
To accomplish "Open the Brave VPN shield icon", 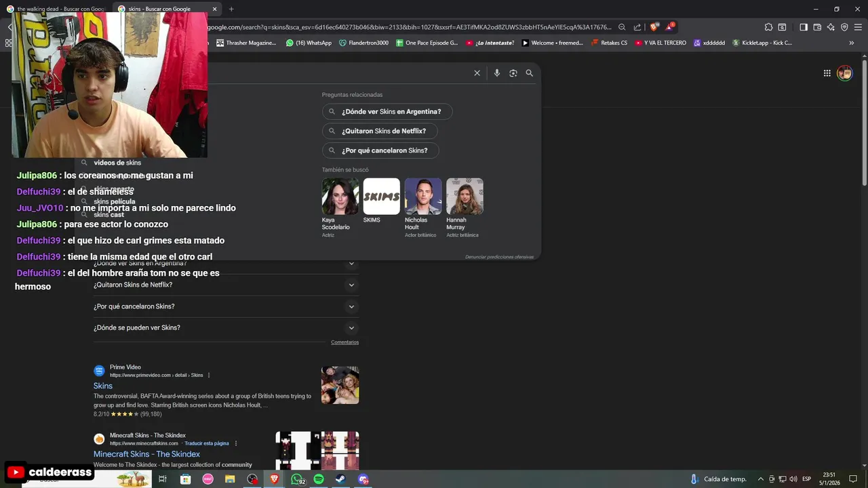I will pyautogui.click(x=844, y=27).
